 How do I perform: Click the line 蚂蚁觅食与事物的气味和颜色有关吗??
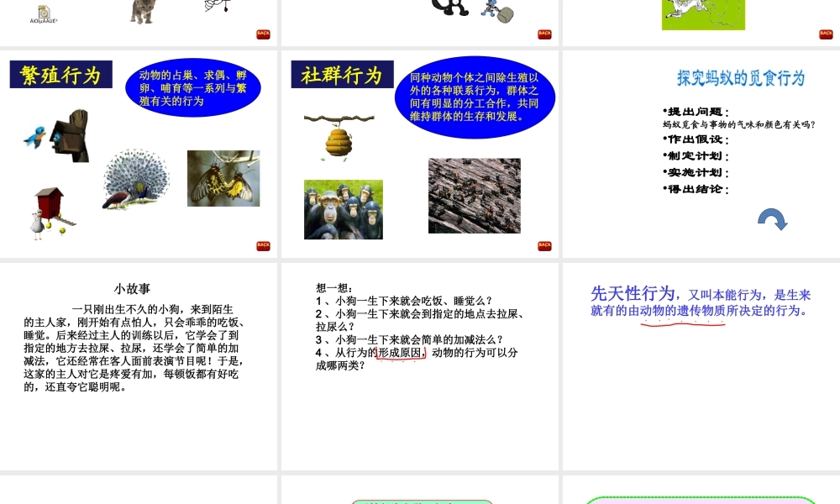pos(738,125)
